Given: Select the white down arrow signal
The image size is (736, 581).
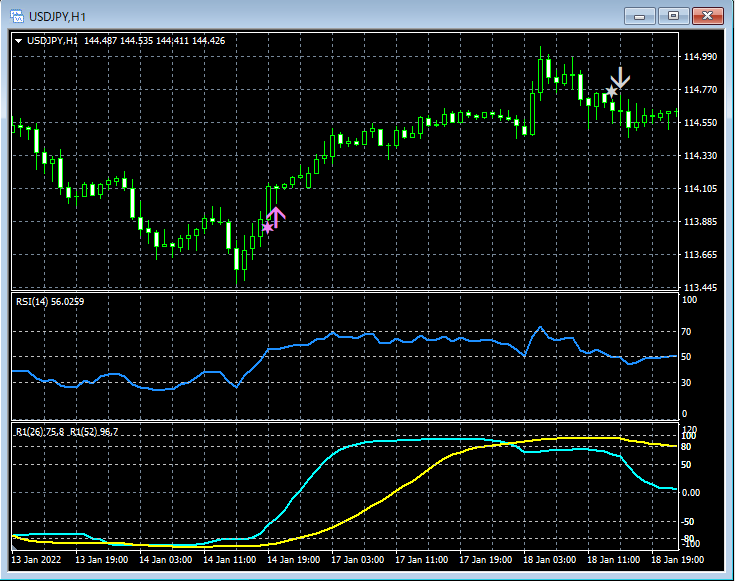Looking at the screenshot, I should click(x=620, y=78).
